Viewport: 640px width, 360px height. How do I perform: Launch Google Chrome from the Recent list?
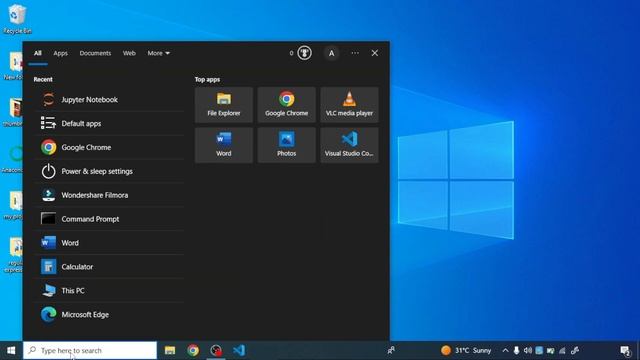coord(109,147)
